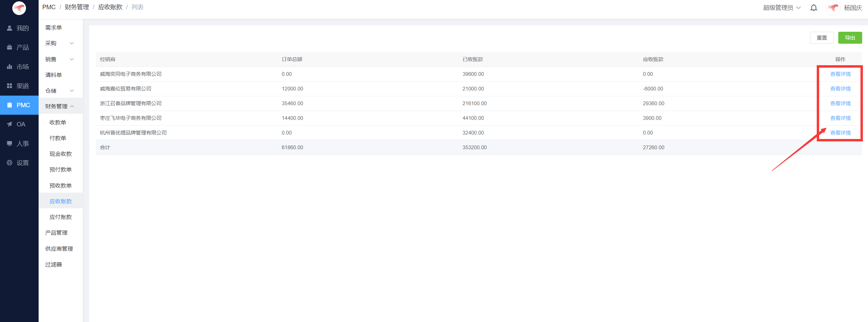Expand the 销售 submenu
Image resolution: width=868 pixels, height=322 pixels.
pos(60,59)
